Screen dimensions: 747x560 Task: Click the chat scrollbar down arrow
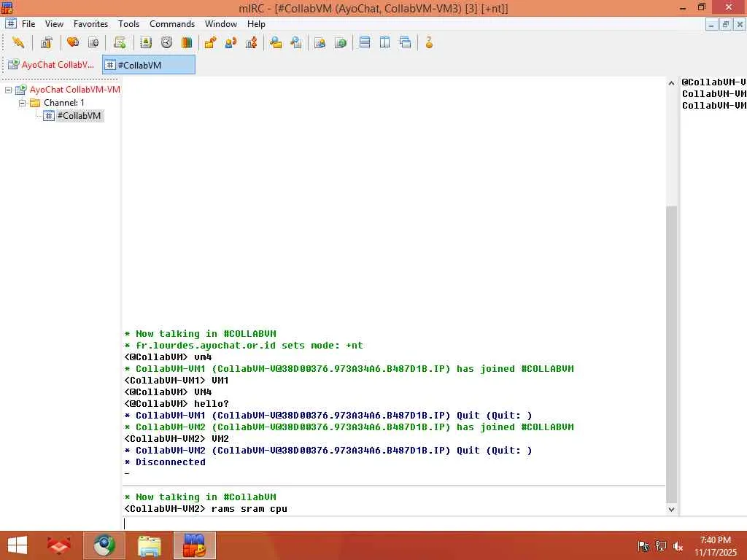pyautogui.click(x=671, y=509)
